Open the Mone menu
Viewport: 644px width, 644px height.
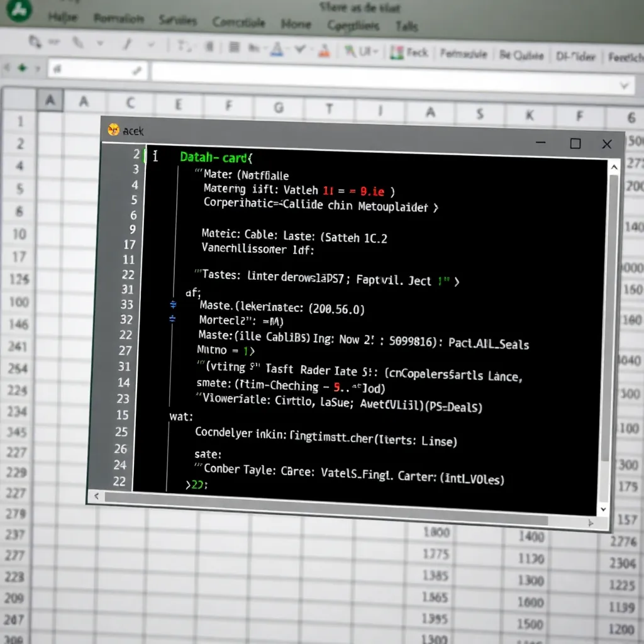coord(296,24)
